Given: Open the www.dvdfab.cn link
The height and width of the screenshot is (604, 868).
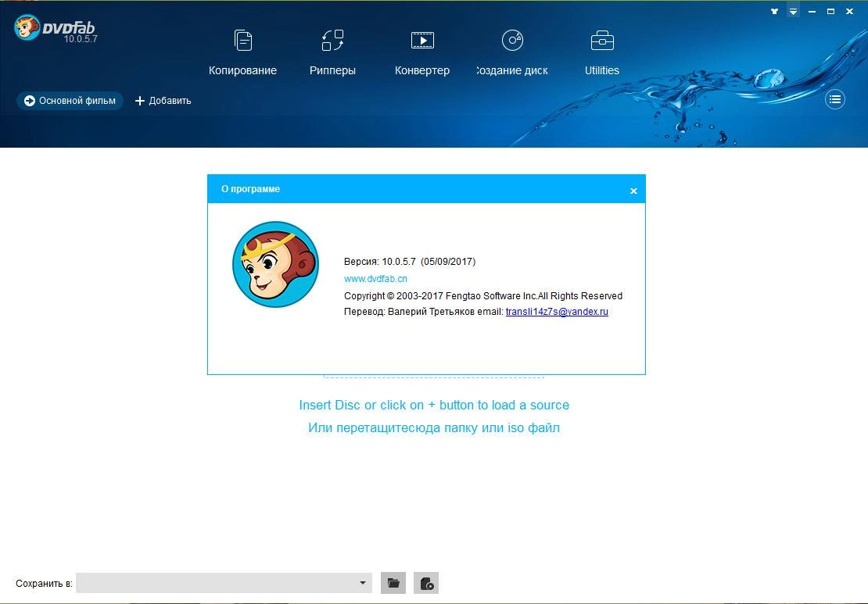Looking at the screenshot, I should coord(375,279).
